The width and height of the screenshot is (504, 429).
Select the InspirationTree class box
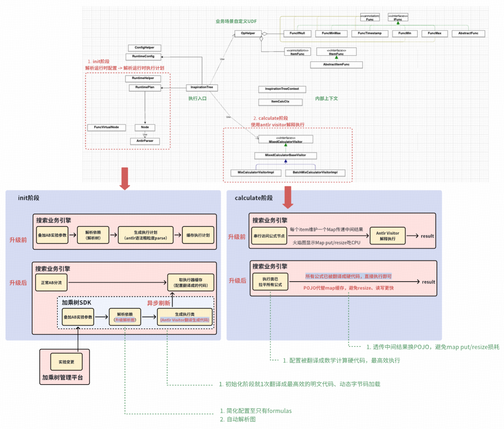pyautogui.click(x=202, y=87)
